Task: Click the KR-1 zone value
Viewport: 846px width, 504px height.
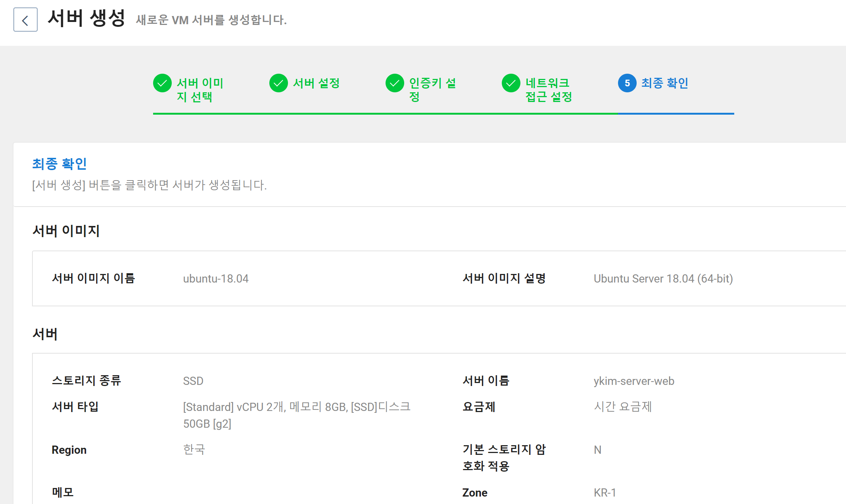Action: tap(605, 493)
